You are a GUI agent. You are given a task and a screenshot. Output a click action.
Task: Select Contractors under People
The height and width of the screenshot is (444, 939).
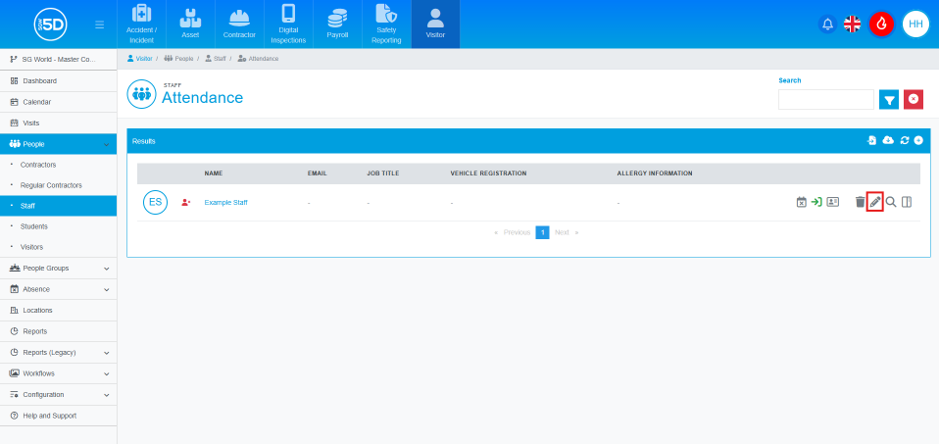(x=58, y=165)
